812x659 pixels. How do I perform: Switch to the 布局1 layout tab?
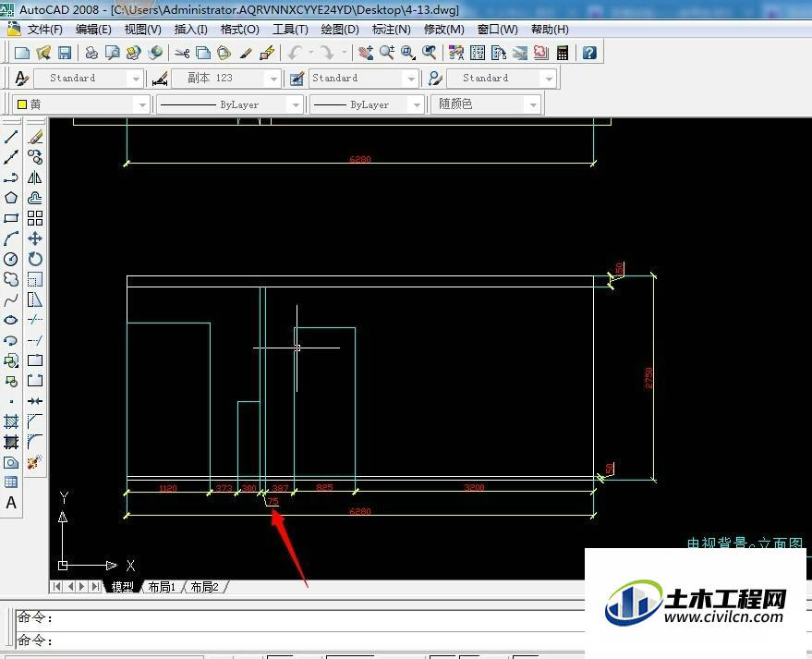tap(162, 587)
